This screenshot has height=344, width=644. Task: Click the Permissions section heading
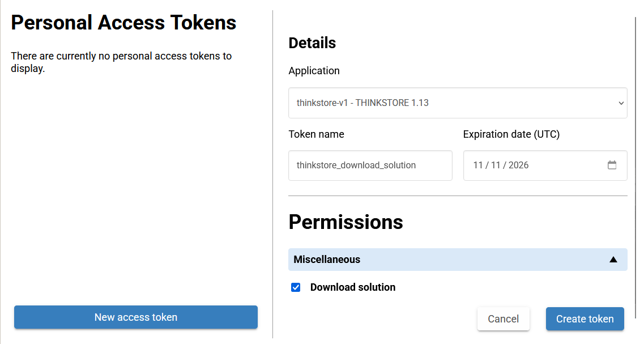point(346,222)
